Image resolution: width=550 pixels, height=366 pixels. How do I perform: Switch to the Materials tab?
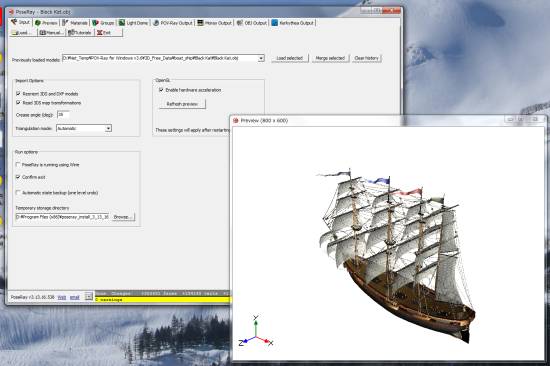coord(75,23)
